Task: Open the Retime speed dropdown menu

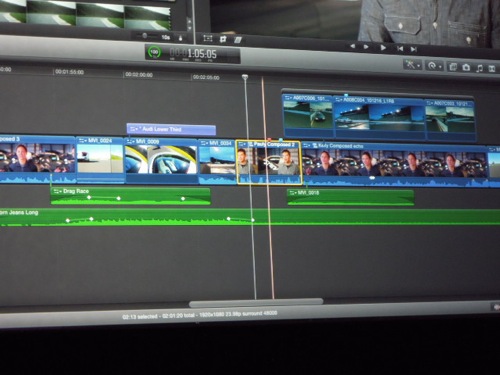Action: pos(434,66)
